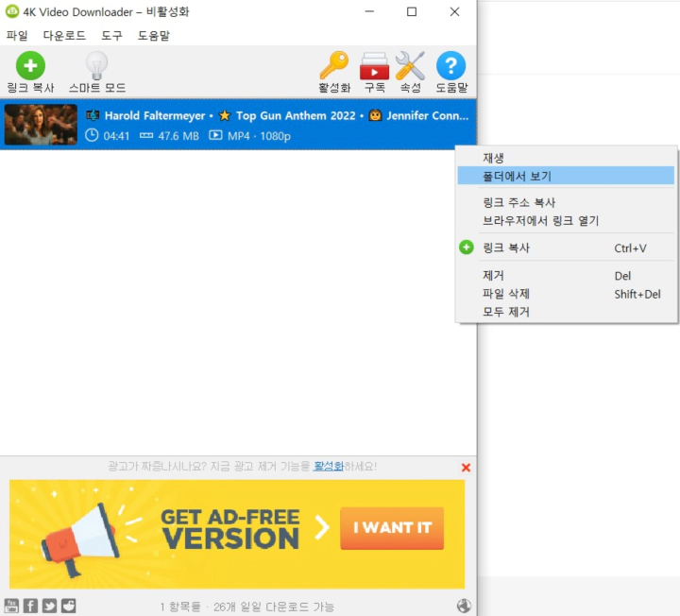Choose 링크 복사 Ctrl+V context menu entry
The image size is (680, 616).
pyautogui.click(x=566, y=248)
